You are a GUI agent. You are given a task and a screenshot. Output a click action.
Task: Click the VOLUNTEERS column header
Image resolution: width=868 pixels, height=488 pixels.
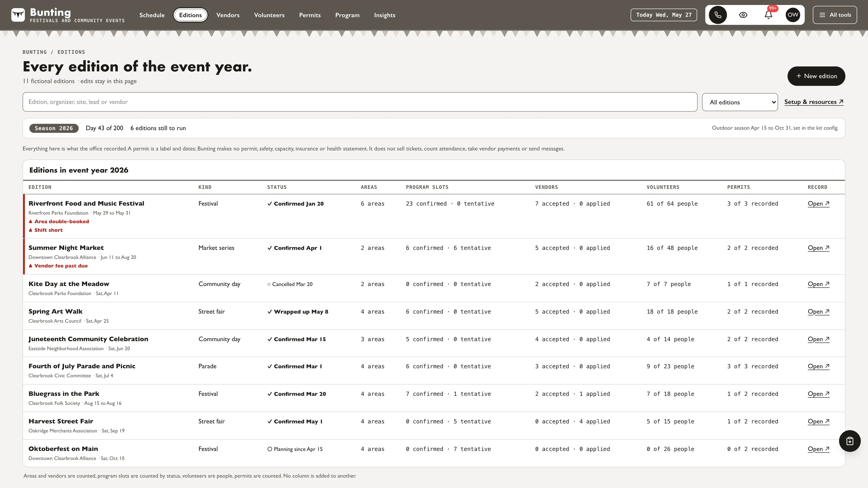tap(663, 187)
